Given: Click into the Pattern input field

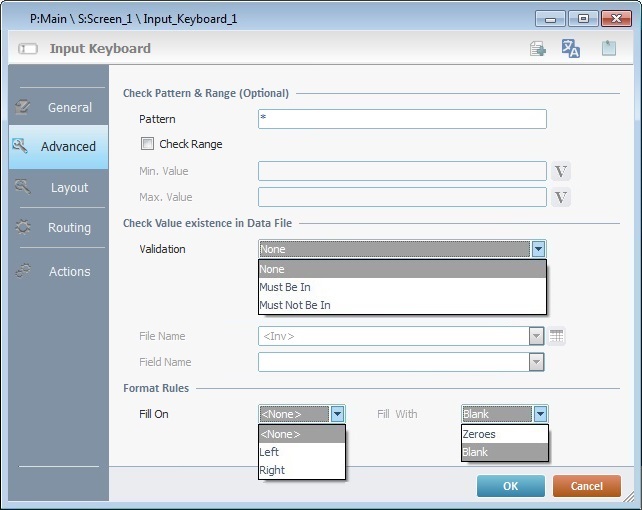Looking at the screenshot, I should (402, 119).
